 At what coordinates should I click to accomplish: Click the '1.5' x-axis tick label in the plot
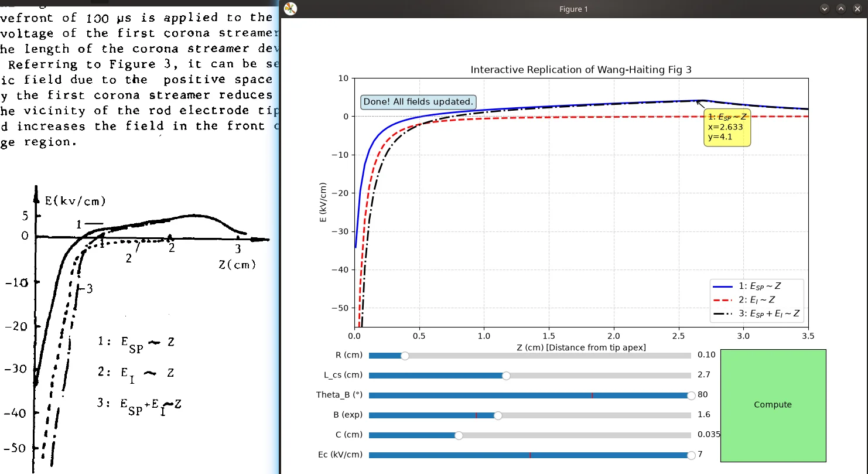click(549, 336)
